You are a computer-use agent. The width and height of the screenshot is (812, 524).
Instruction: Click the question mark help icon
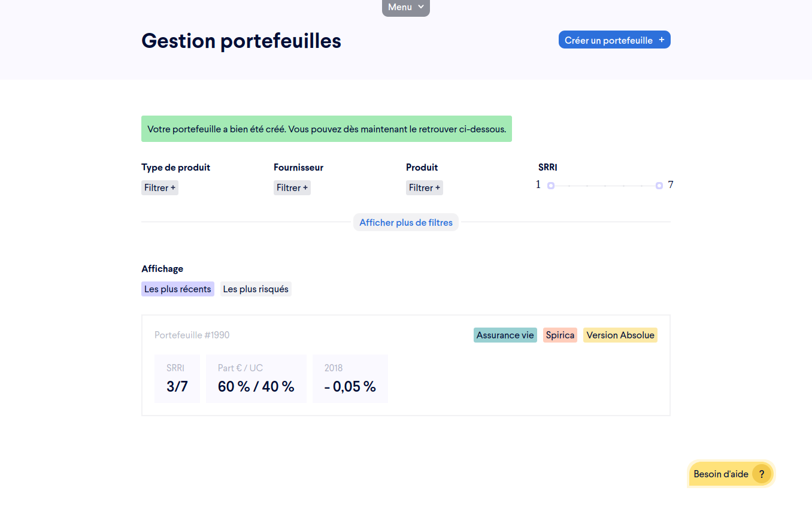tap(761, 474)
